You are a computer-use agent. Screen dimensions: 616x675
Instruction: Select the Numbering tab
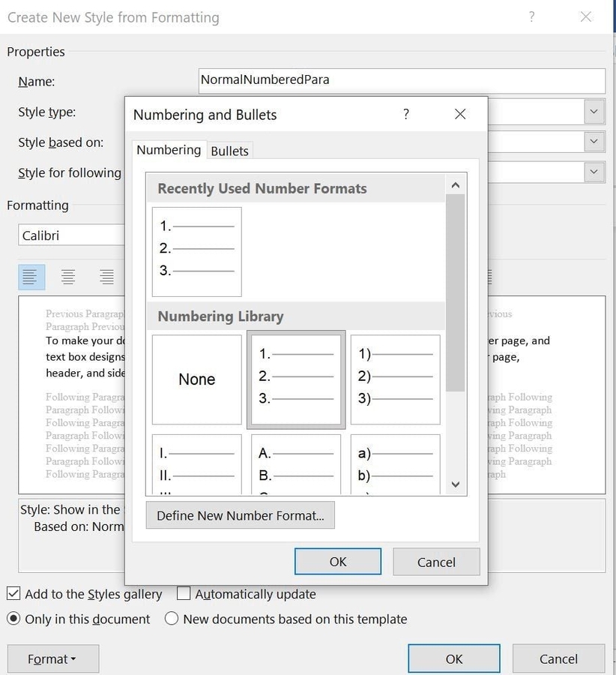(168, 149)
